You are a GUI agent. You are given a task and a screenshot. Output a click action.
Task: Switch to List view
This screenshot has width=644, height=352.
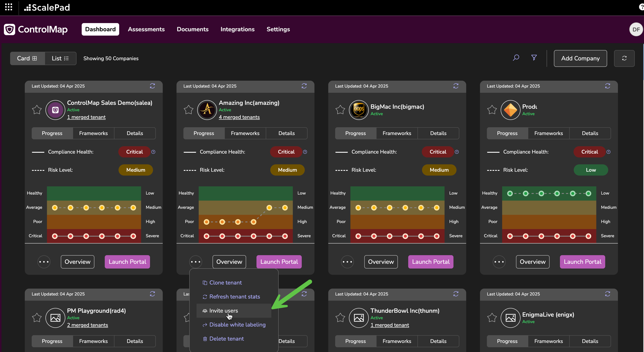click(60, 58)
